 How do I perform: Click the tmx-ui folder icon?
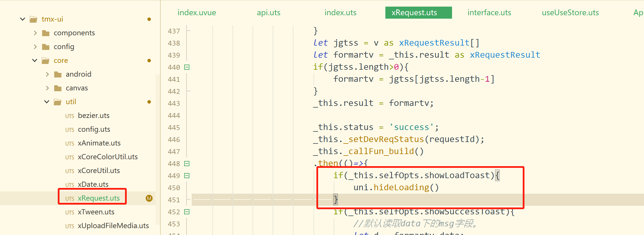tap(34, 19)
